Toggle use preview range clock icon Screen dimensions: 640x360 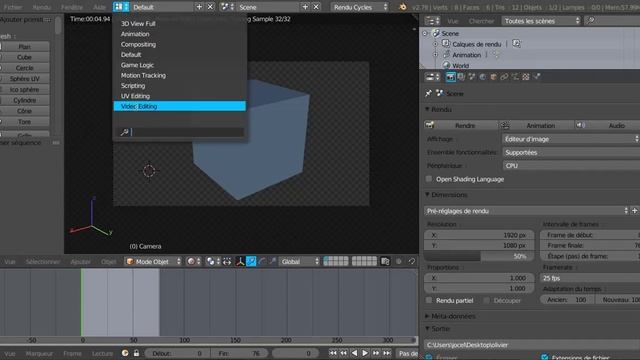click(125, 353)
